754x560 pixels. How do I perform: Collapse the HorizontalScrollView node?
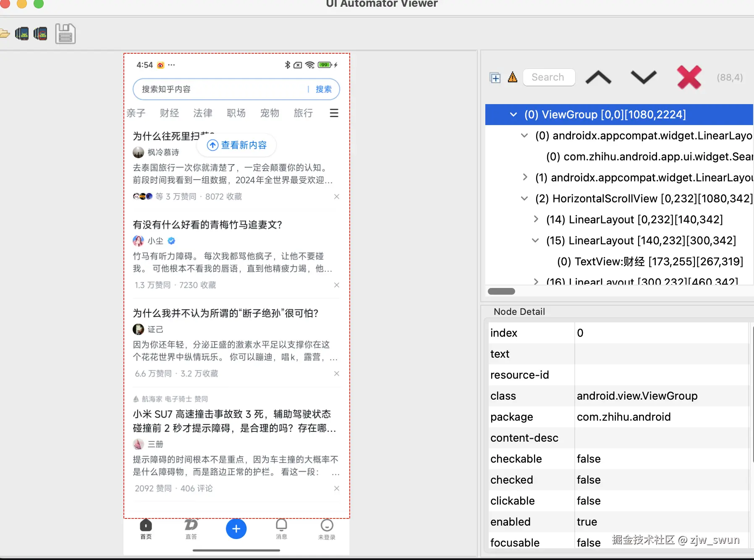click(x=524, y=199)
